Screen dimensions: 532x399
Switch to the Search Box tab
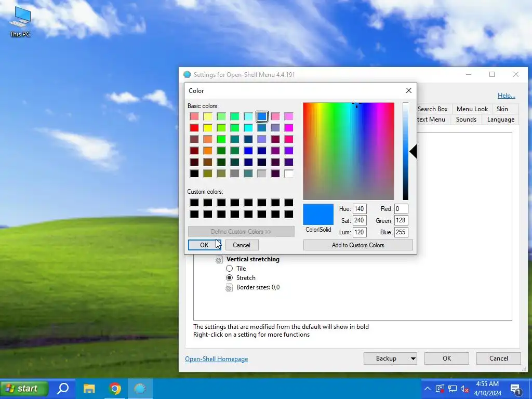(x=433, y=109)
